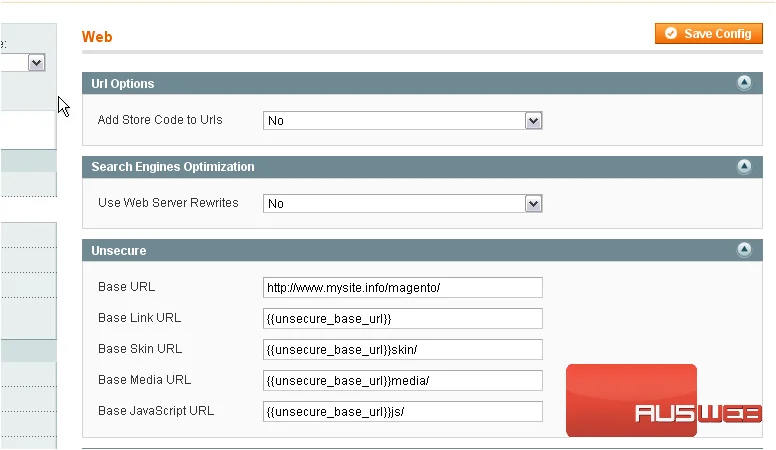This screenshot has width=776, height=450.
Task: Open Add Store Code to Urls dropdown
Action: point(402,120)
